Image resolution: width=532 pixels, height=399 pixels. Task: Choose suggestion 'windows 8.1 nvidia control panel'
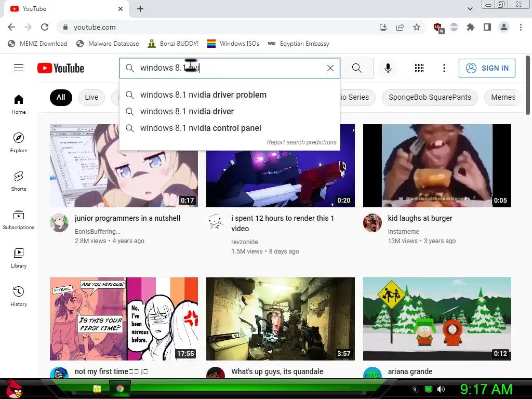point(230,128)
